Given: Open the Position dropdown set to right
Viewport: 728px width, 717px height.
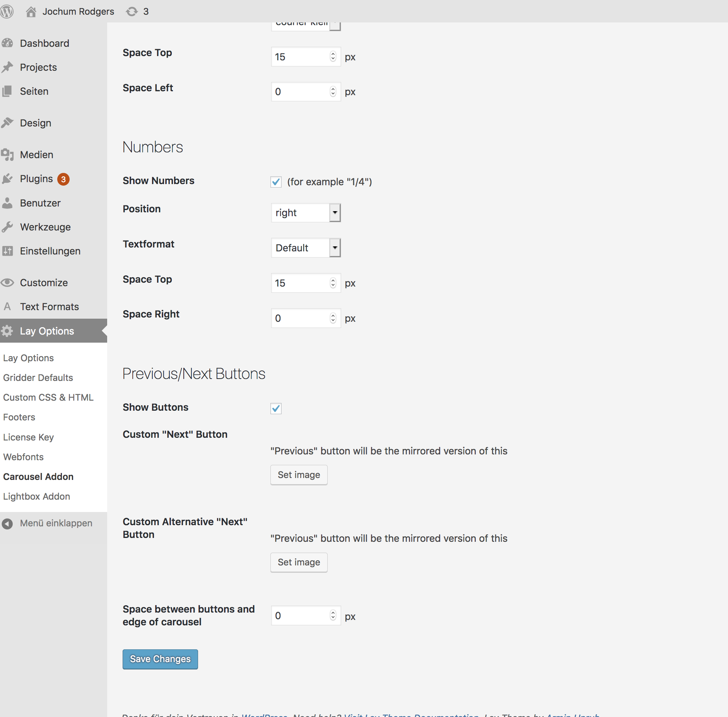Looking at the screenshot, I should click(306, 213).
